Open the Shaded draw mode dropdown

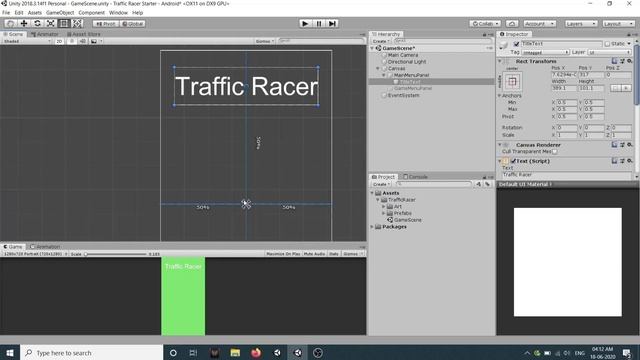coord(27,41)
